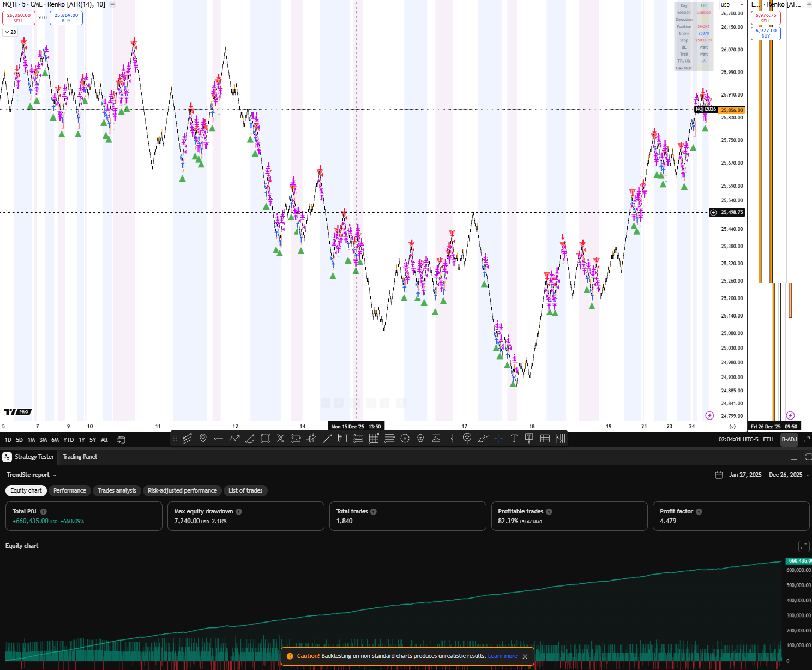The height and width of the screenshot is (670, 812).
Task: Collapse the indicator legend showing 28
Action: tap(10, 32)
